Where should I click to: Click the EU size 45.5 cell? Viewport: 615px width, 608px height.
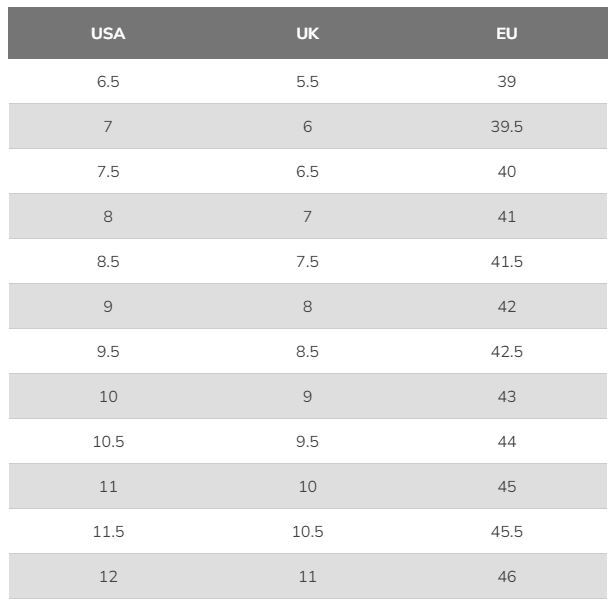coord(507,531)
